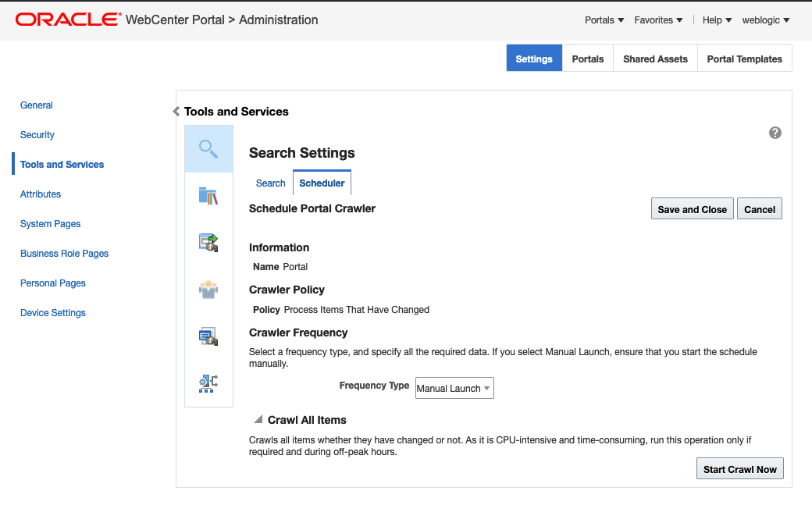Open the Personal Pages link
Screen dimensions: 812x505
[53, 283]
